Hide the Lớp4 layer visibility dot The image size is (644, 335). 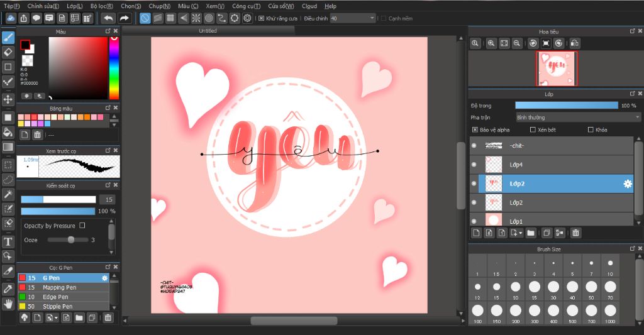pyautogui.click(x=474, y=165)
